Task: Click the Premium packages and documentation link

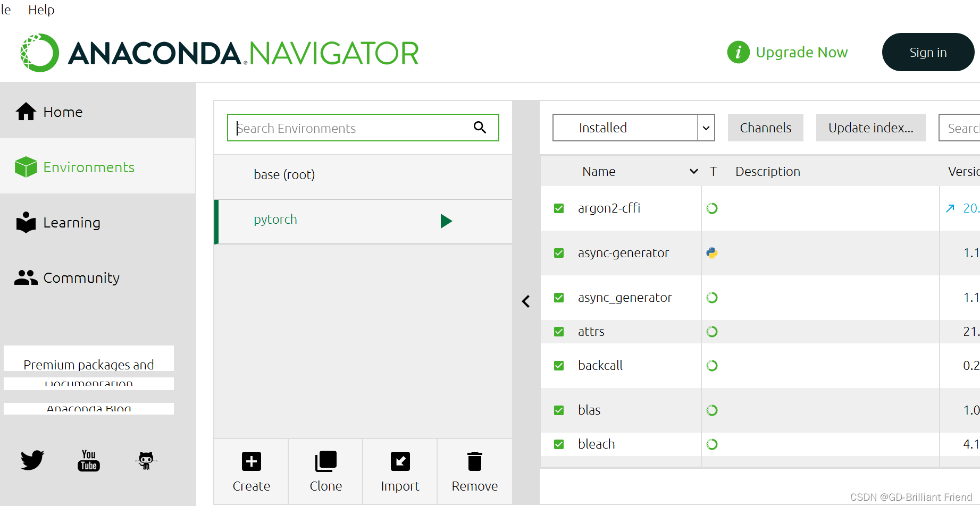Action: pyautogui.click(x=89, y=359)
